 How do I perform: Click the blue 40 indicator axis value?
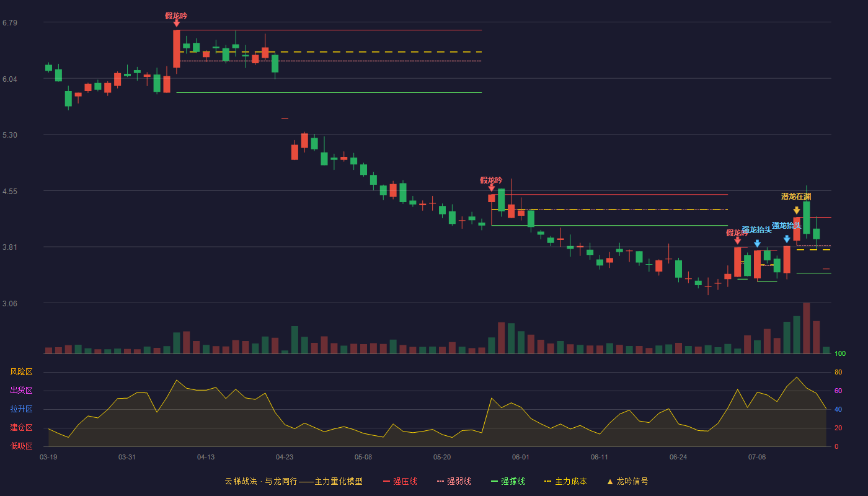pyautogui.click(x=838, y=409)
